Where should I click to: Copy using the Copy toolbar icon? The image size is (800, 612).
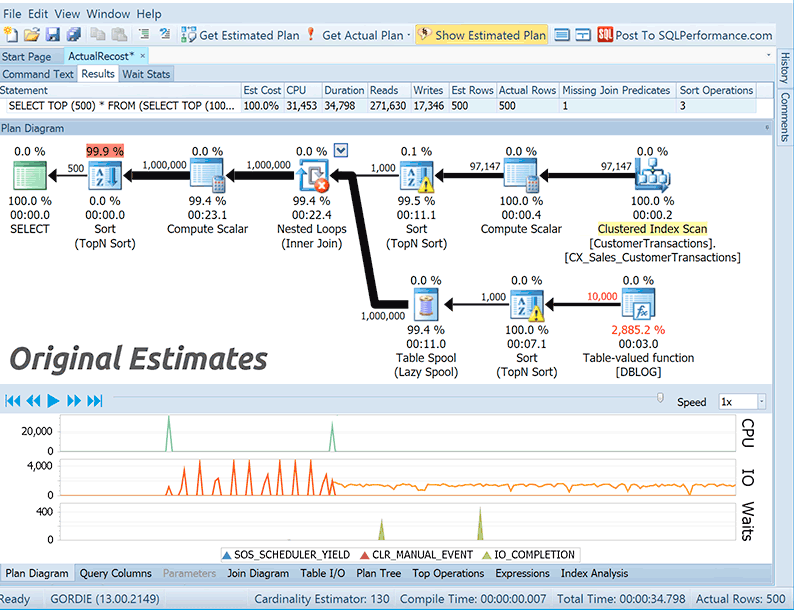tap(97, 33)
